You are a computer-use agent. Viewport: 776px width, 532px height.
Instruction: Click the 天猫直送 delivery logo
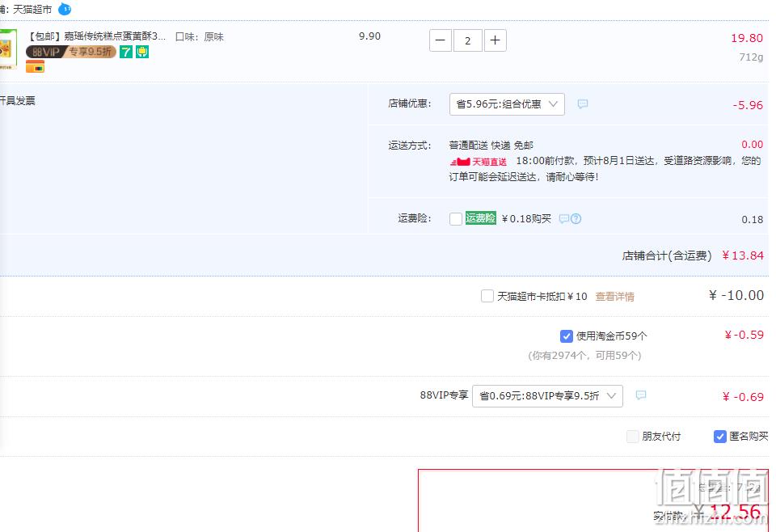click(x=478, y=162)
